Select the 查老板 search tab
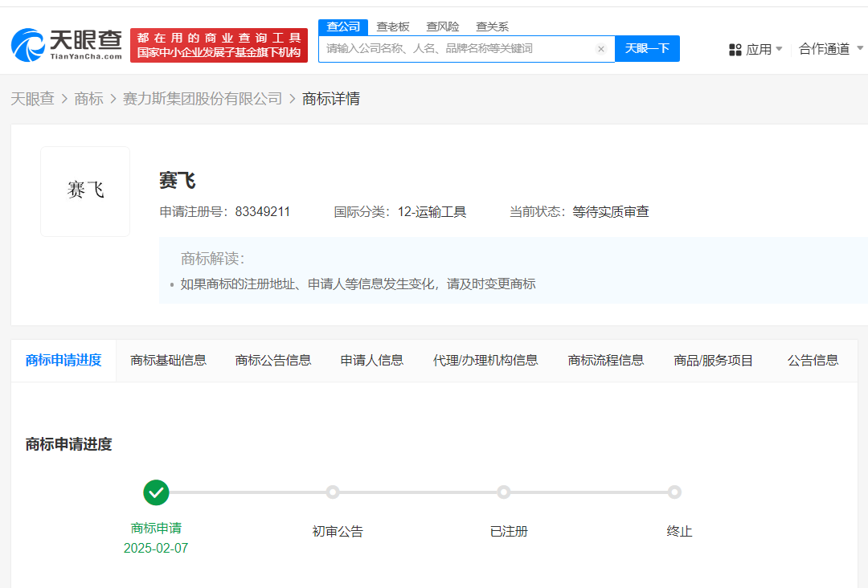The height and width of the screenshot is (588, 868). 394,27
